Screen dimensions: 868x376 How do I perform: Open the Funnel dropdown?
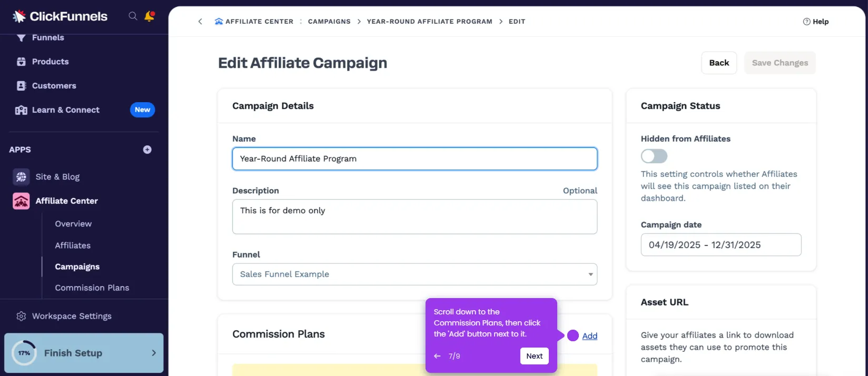point(415,274)
